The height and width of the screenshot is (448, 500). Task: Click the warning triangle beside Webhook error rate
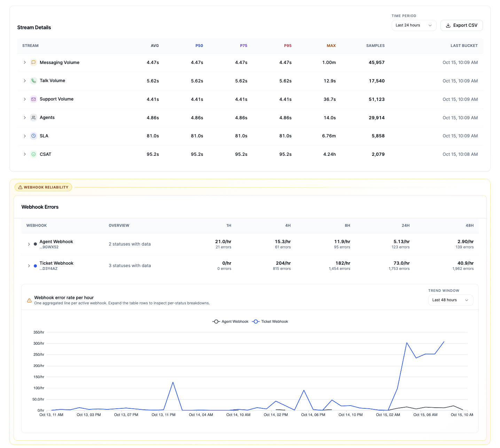pos(29,300)
